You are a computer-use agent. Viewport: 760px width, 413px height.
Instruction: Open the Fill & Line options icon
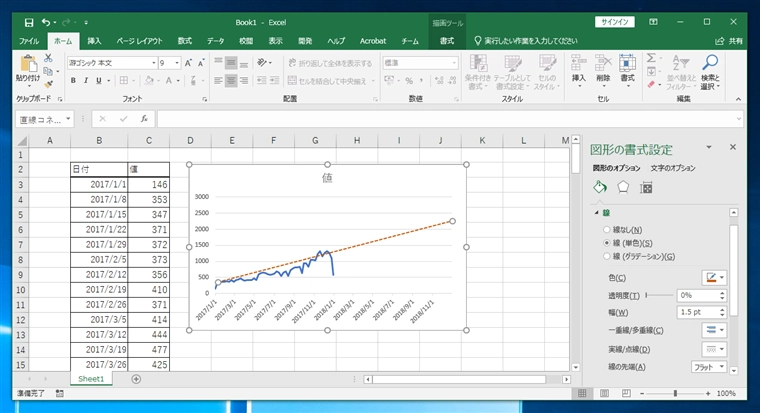click(x=599, y=187)
